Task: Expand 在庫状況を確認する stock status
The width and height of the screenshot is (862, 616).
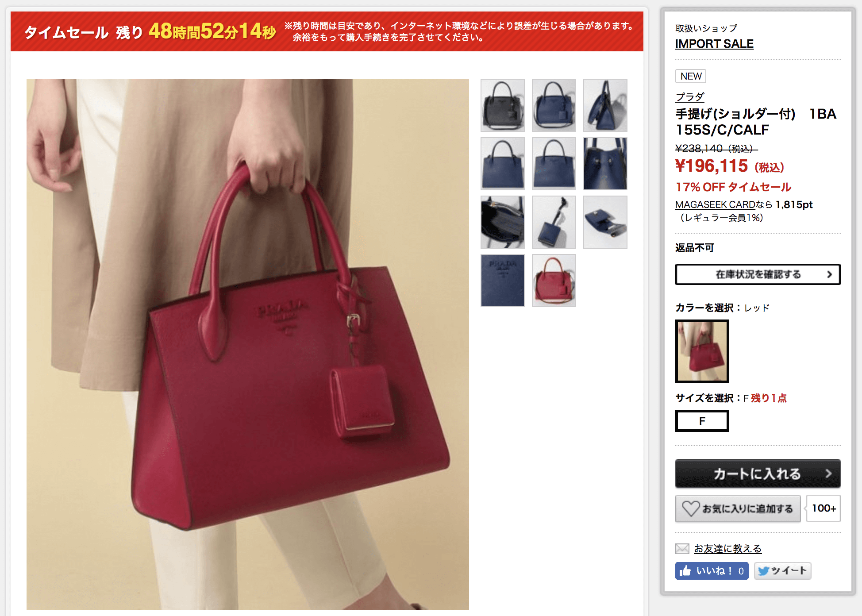Action: (x=758, y=274)
